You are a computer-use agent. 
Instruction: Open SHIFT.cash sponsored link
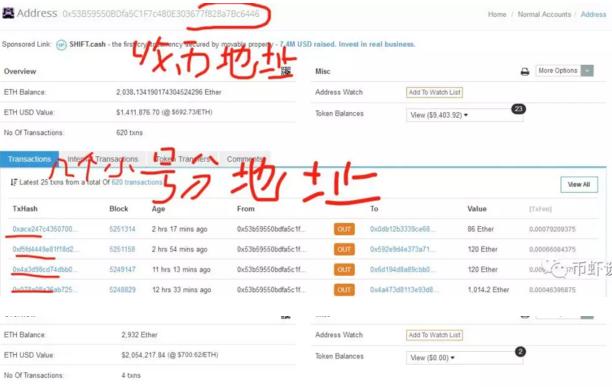(87, 44)
